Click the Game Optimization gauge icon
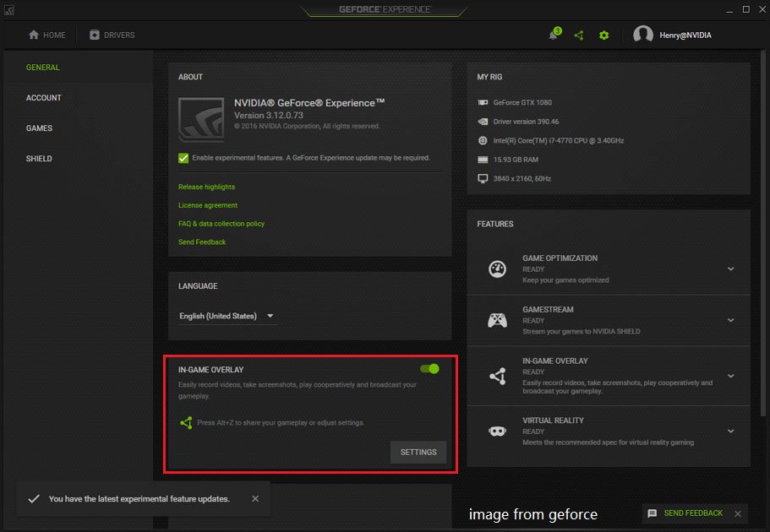Image resolution: width=770 pixels, height=532 pixels. (497, 269)
